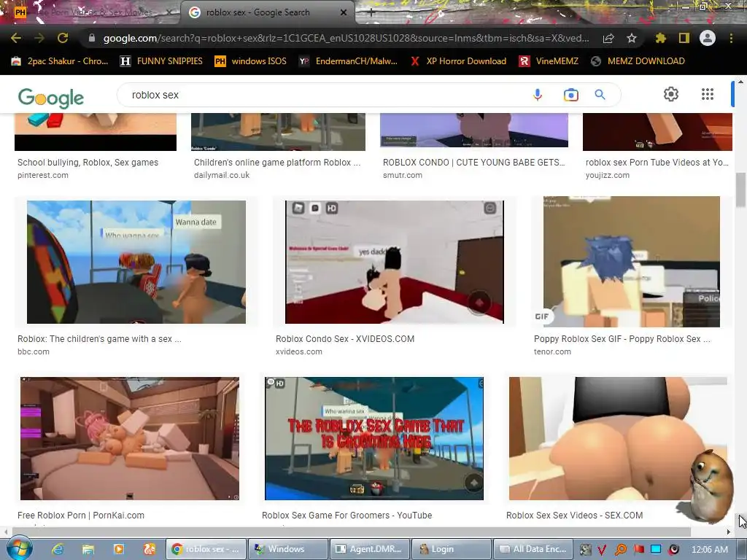Open the XP Horror Download bookmark
This screenshot has height=560, width=747.
point(458,61)
